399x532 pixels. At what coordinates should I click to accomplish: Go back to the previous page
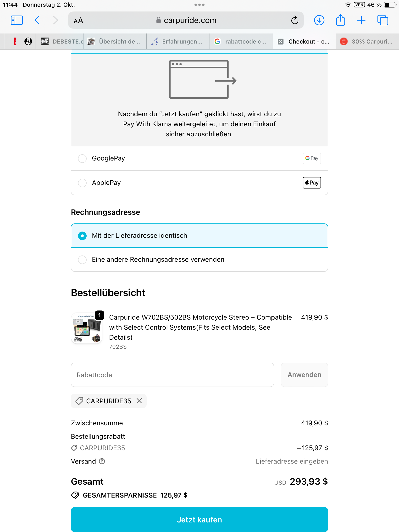(x=37, y=20)
